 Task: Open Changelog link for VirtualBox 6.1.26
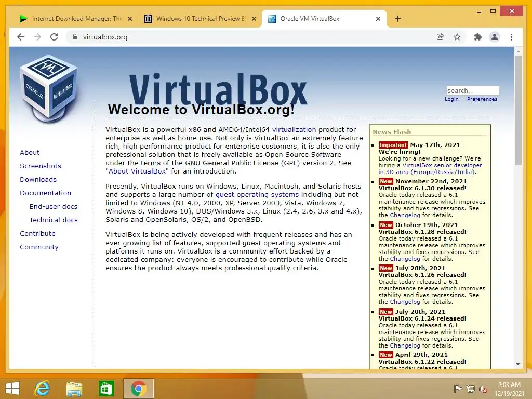pos(405,302)
